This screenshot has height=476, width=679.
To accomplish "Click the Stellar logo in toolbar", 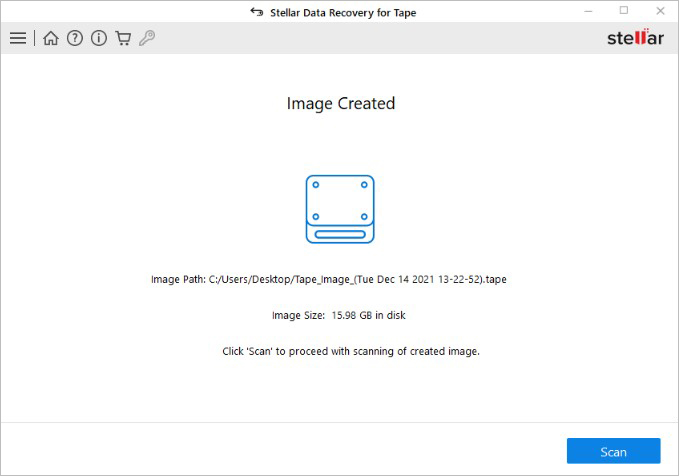I will [635, 39].
